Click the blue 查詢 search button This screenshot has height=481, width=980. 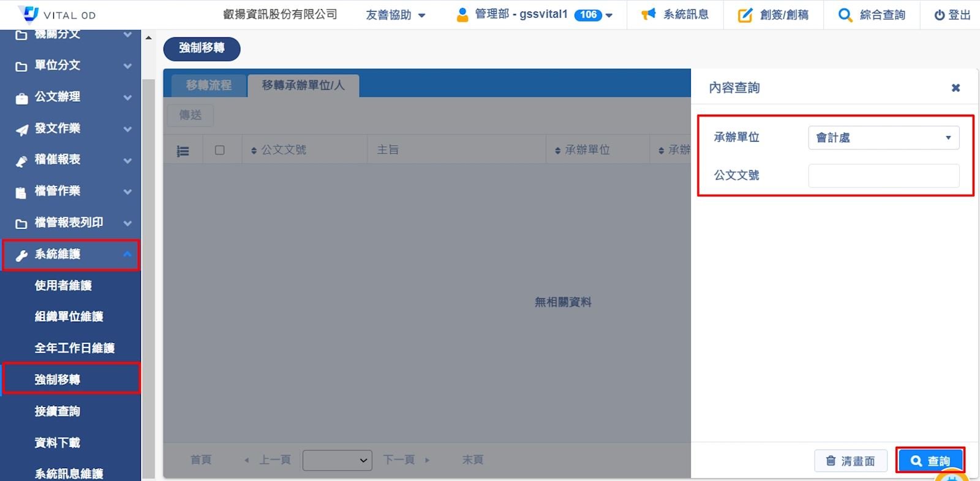[930, 461]
